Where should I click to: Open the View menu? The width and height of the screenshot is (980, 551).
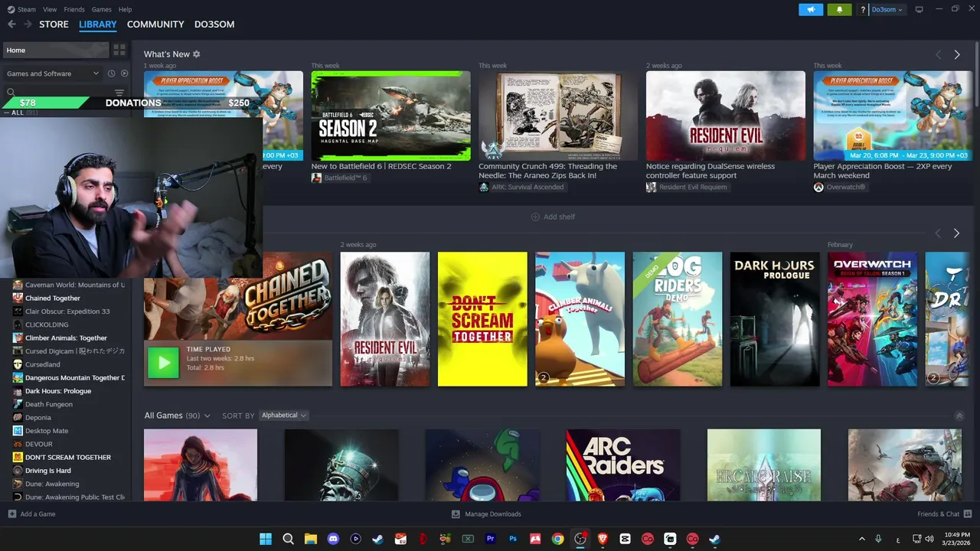pos(50,9)
